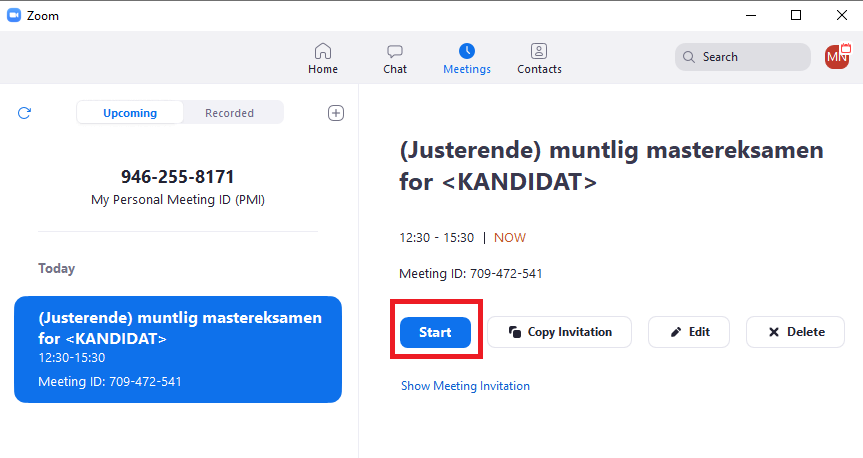Switch to the Recorded tab
This screenshot has height=458, width=863.
pos(229,113)
